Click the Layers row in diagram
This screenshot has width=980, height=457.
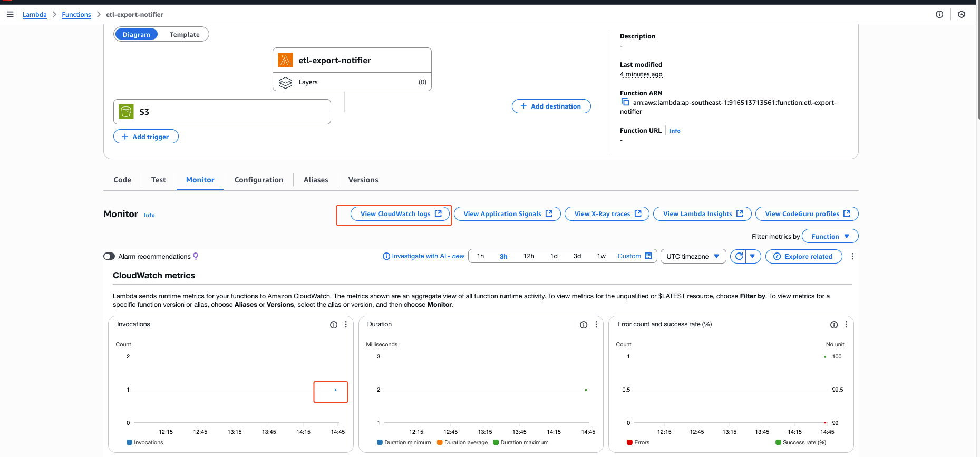(352, 82)
